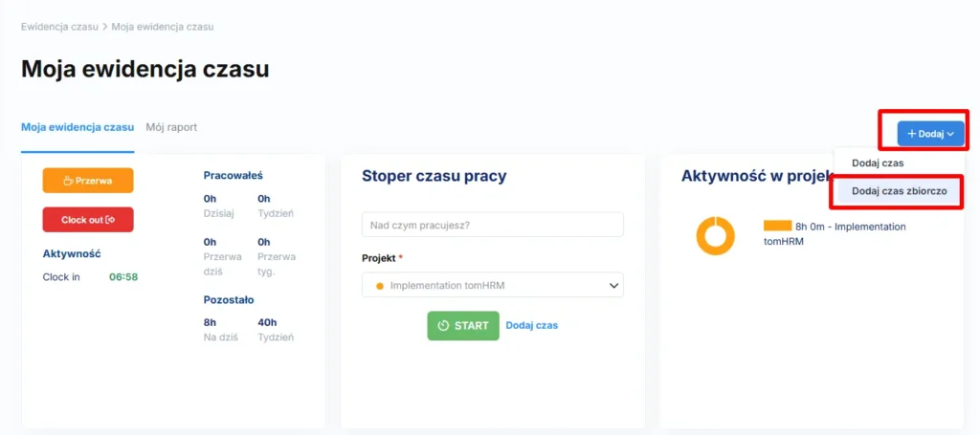Start a break with Przerwa button
The height and width of the screenshot is (435, 980).
(88, 181)
